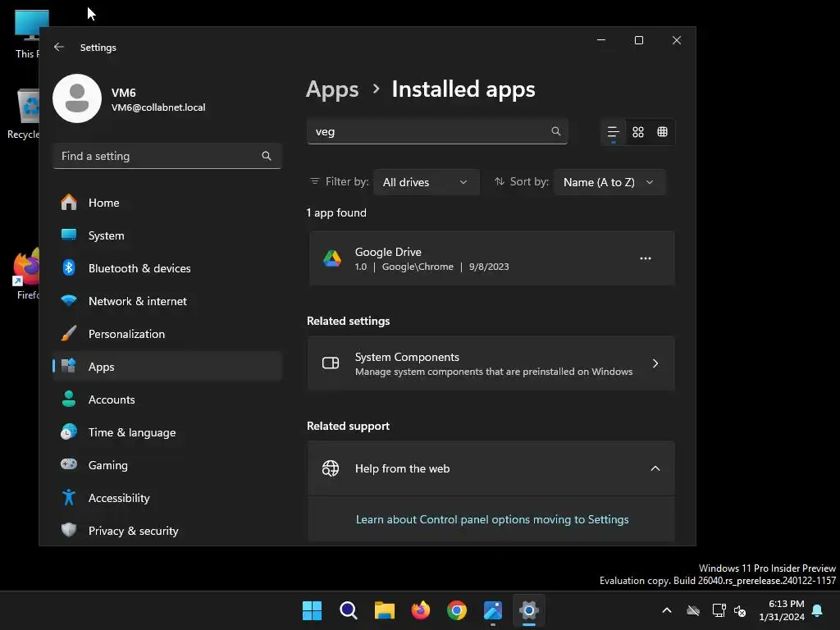840x630 pixels.
Task: Click the Find a setting search field
Action: 167,156
